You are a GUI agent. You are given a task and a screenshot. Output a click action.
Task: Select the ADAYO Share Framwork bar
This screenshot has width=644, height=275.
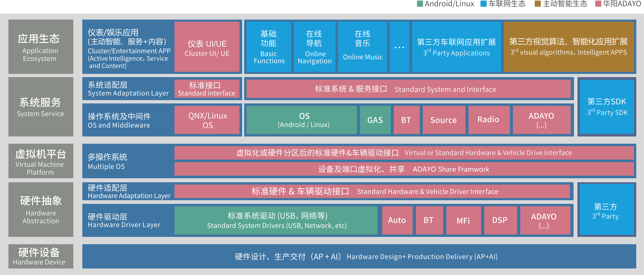tap(404, 169)
